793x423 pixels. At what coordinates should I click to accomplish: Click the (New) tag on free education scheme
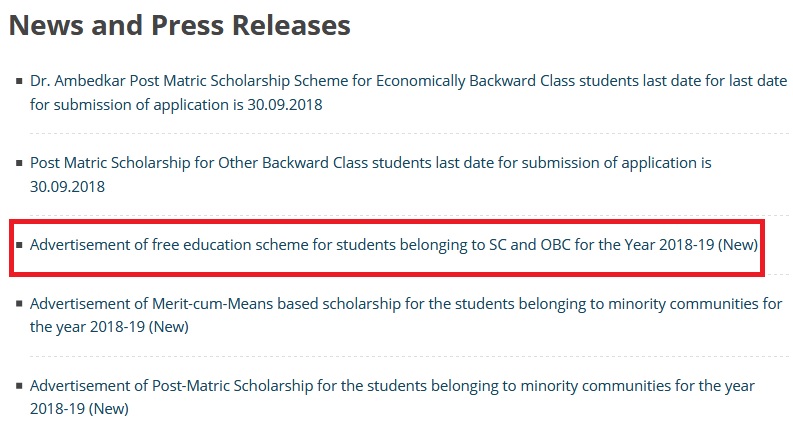[x=739, y=244]
